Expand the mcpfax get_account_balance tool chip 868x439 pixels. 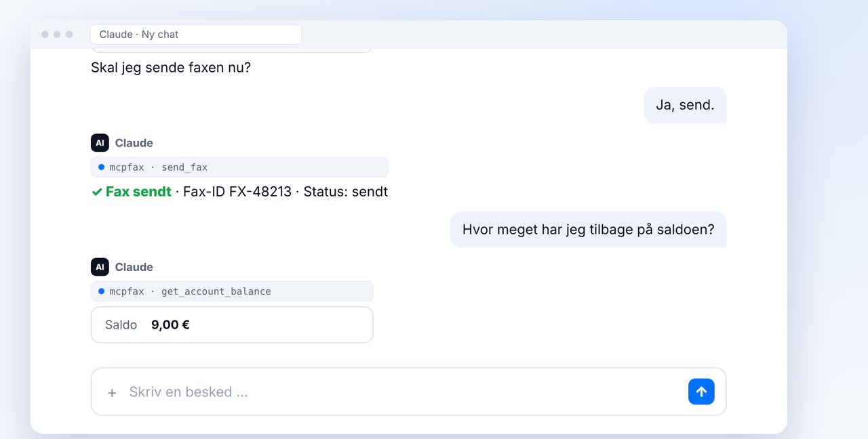tap(232, 291)
